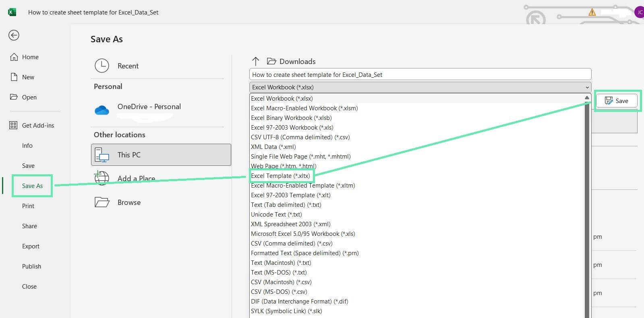Click the Excel app logo icon
This screenshot has height=318, width=644.
12,12
